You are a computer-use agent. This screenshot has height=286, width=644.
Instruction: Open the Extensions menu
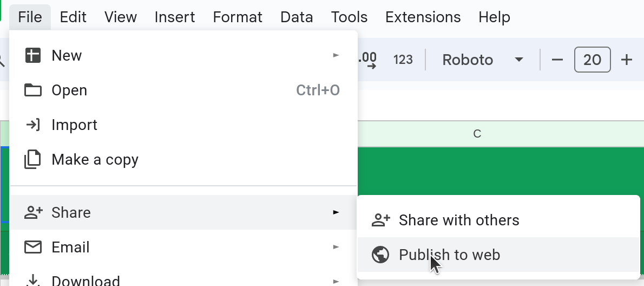(x=423, y=17)
